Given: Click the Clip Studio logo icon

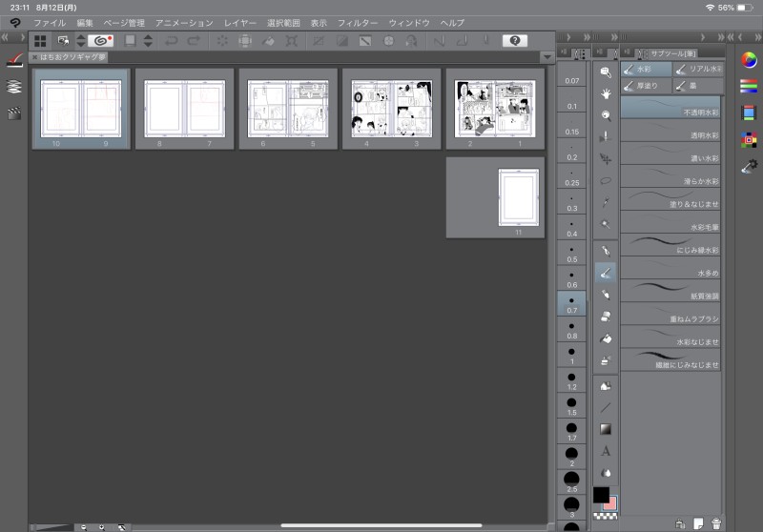Looking at the screenshot, I should point(15,23).
